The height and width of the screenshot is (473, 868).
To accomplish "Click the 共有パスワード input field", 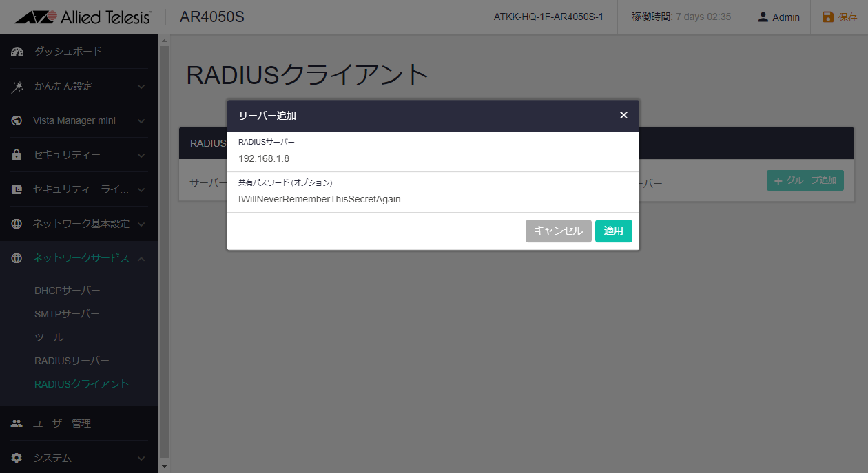I will point(433,199).
